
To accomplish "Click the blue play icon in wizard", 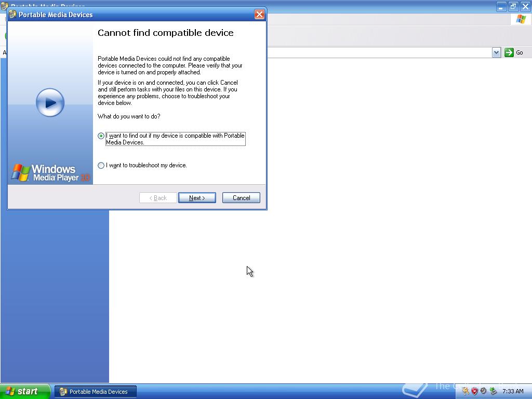I will click(x=50, y=102).
